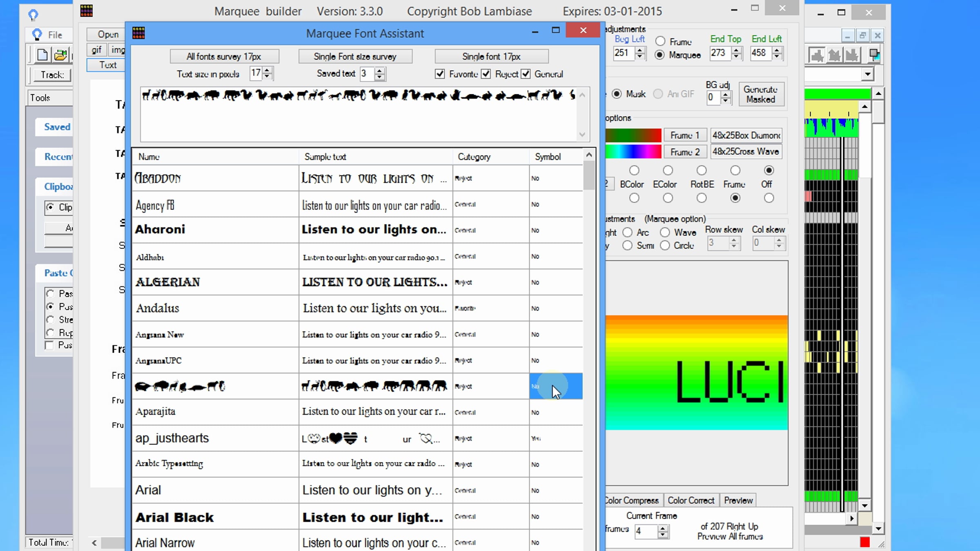
Task: Click the open folder toolbar icon
Action: pyautogui.click(x=60, y=55)
